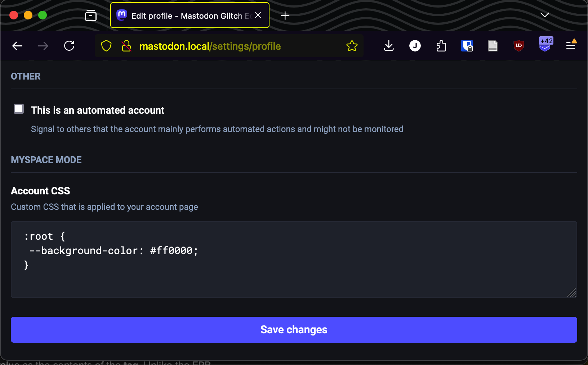This screenshot has height=365, width=588.
Task: Expand the list all tabs chevron
Action: (545, 15)
